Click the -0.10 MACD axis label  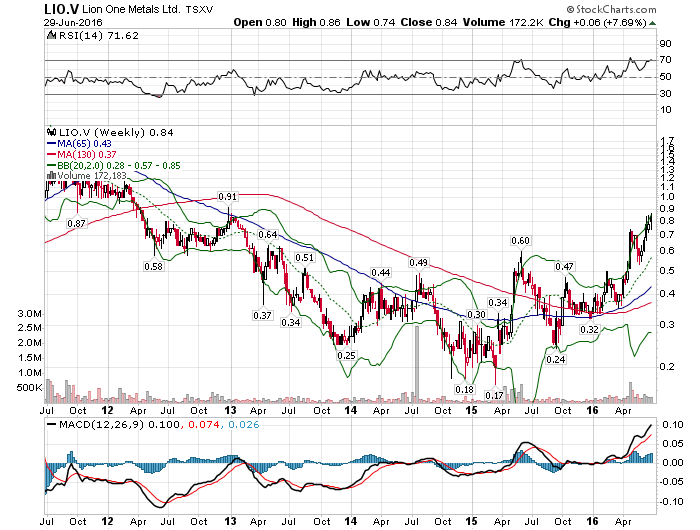click(x=671, y=501)
